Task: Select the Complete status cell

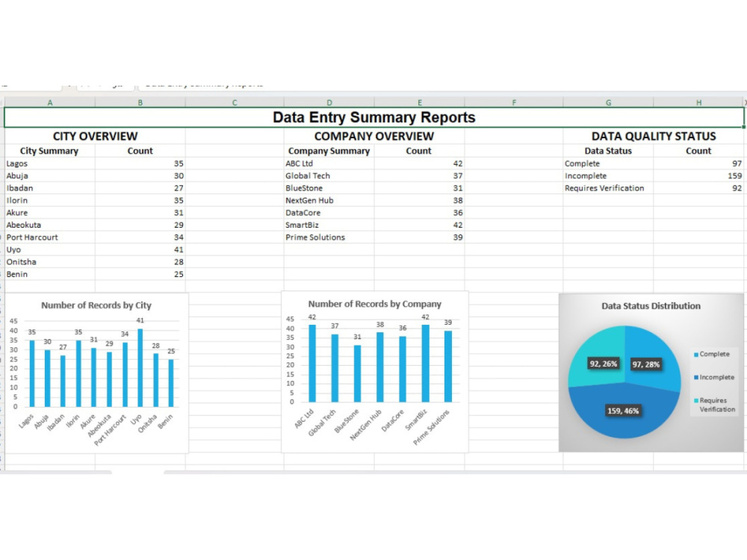Action: pyautogui.click(x=608, y=164)
